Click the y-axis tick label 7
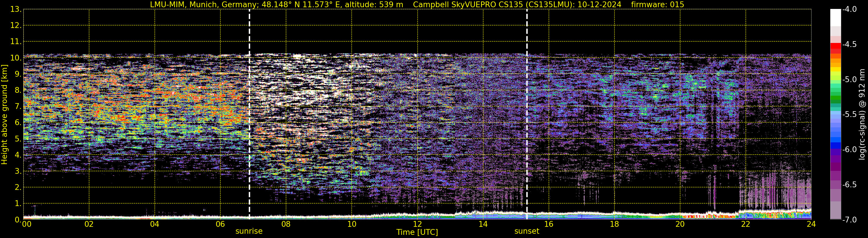The width and height of the screenshot is (868, 238). (18, 107)
